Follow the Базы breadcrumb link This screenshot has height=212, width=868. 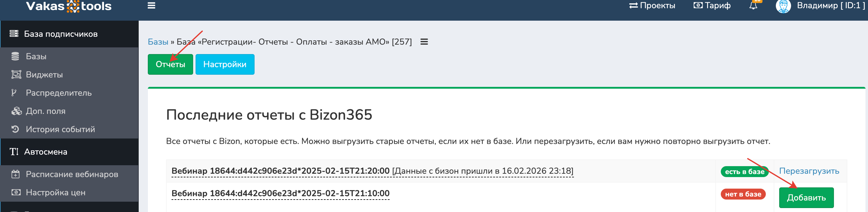(158, 42)
